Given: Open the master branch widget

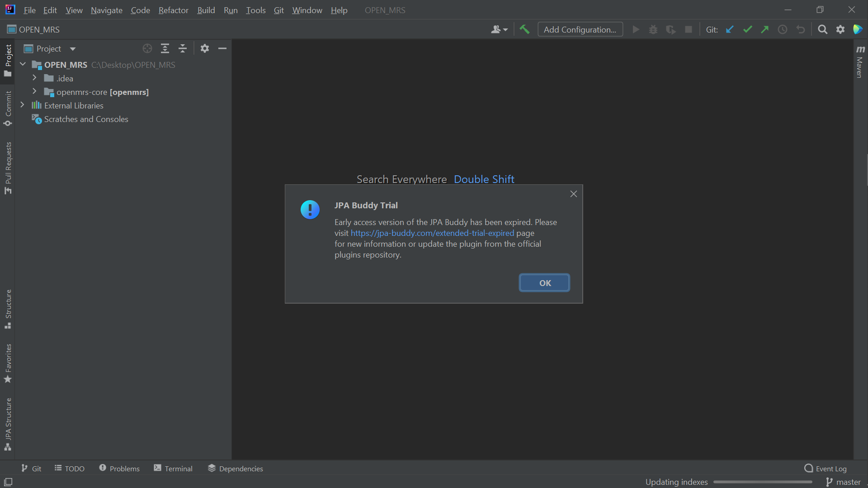Looking at the screenshot, I should pyautogui.click(x=843, y=482).
